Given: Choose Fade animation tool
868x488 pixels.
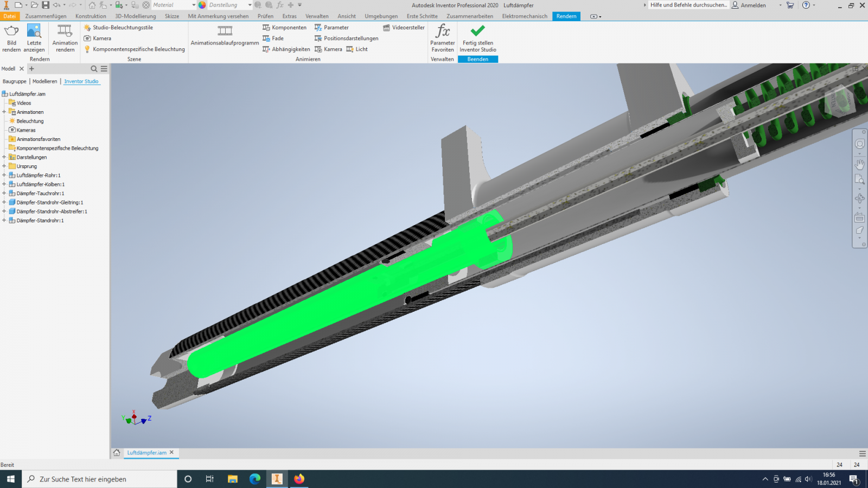Looking at the screenshot, I should pos(273,38).
